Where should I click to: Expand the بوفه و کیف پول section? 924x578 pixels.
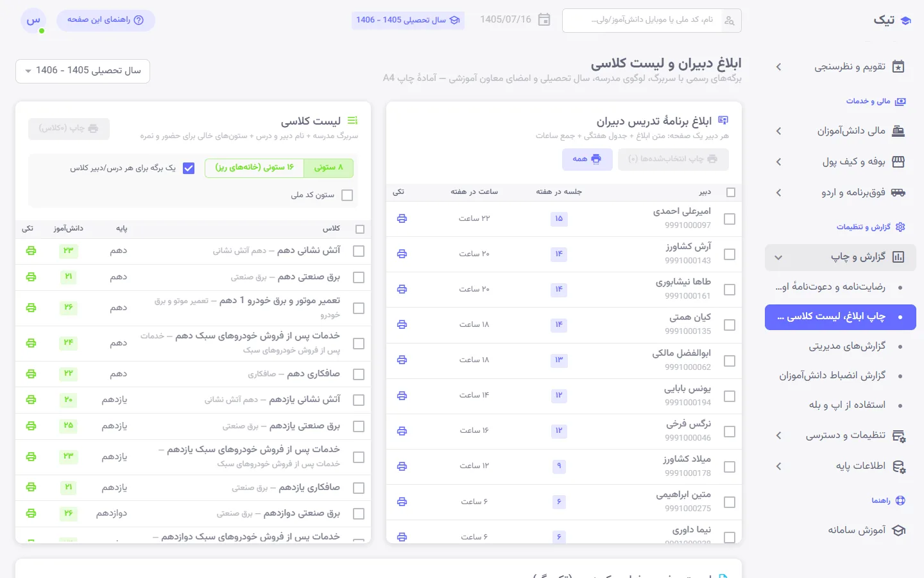coord(841,162)
